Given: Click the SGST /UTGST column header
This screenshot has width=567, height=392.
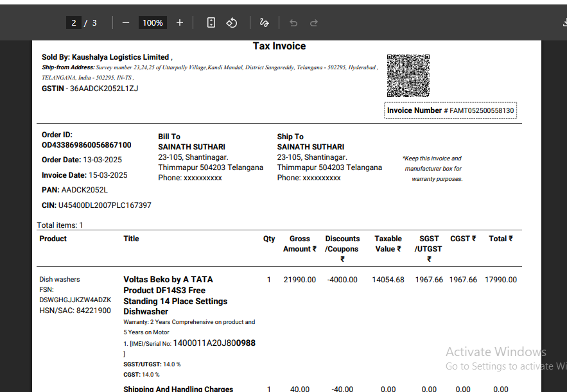Looking at the screenshot, I should click(x=428, y=248).
